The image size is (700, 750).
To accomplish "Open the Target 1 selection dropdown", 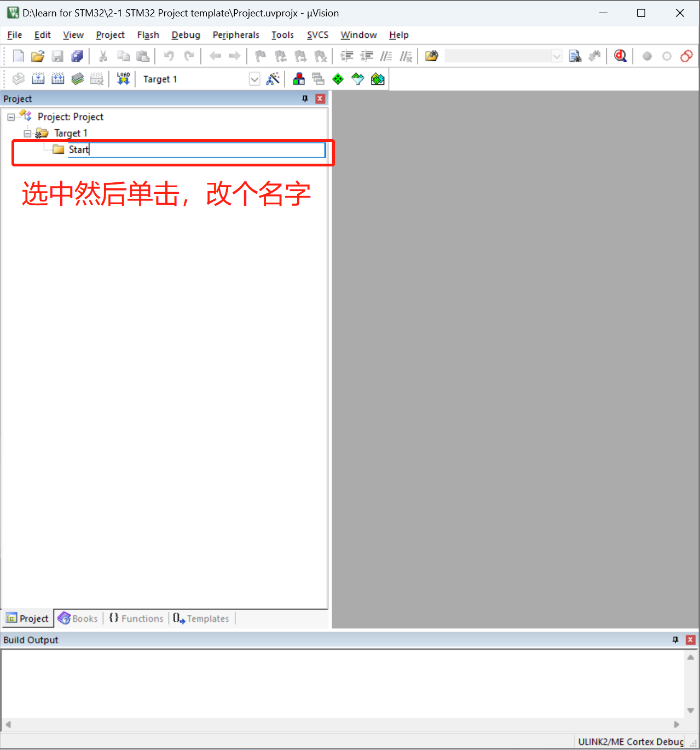I will point(254,79).
